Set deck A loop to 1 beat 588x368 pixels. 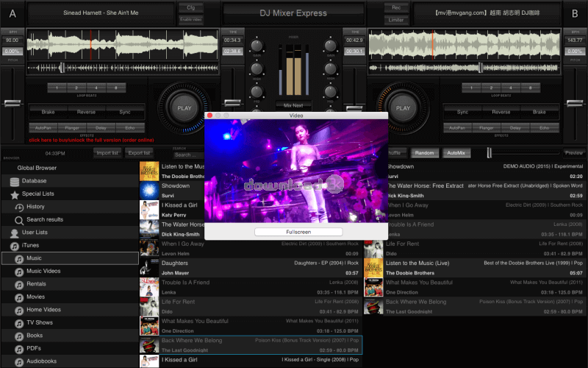57,88
